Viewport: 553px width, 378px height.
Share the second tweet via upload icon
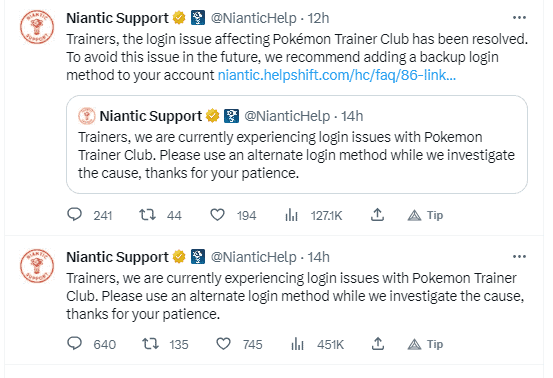pyautogui.click(x=377, y=343)
